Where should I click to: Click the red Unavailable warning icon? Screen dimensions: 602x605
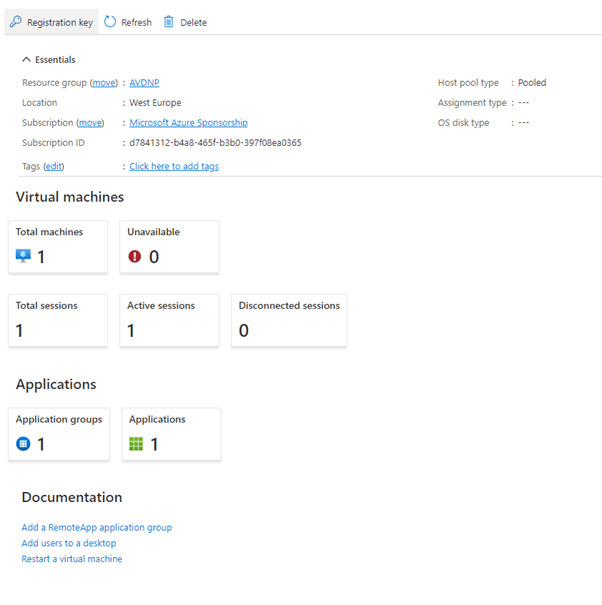coord(135,256)
